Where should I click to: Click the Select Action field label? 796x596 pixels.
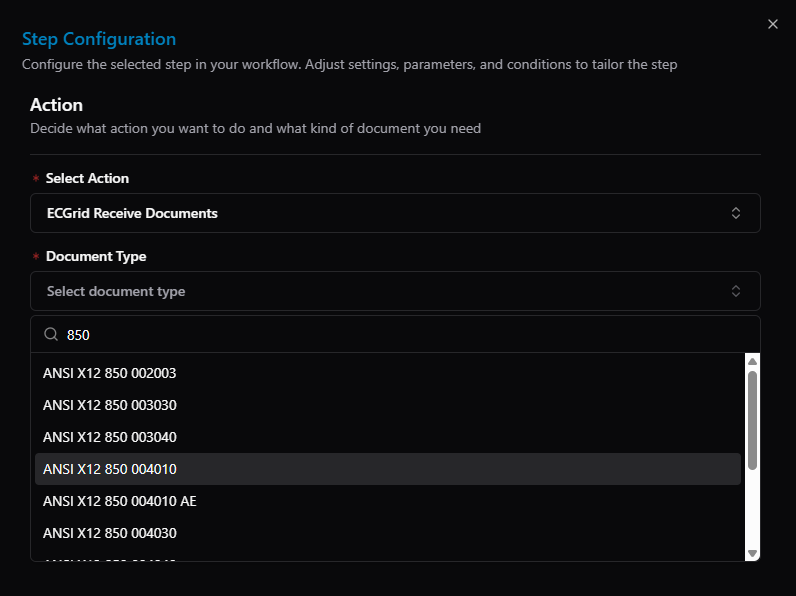87,178
